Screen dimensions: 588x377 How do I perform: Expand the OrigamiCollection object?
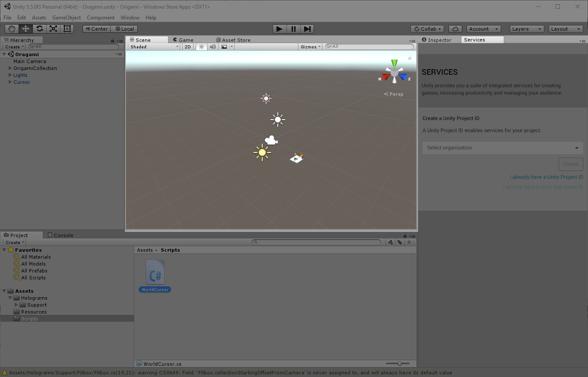[10, 68]
